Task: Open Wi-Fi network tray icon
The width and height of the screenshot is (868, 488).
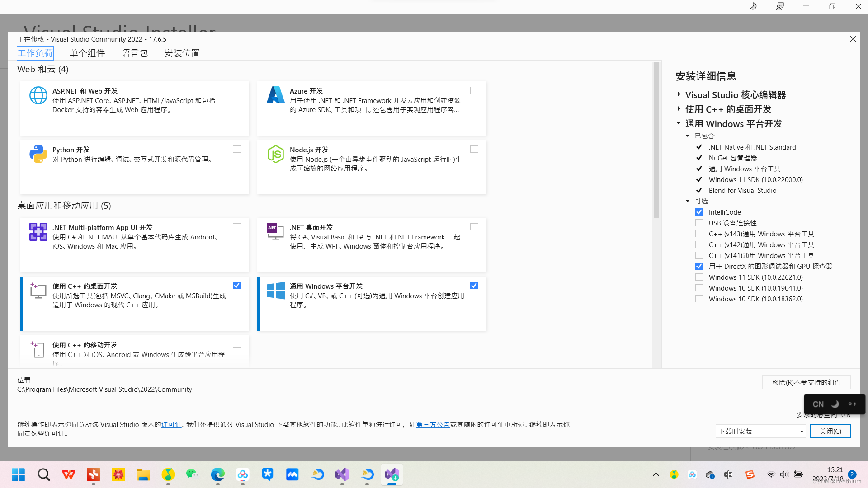Action: 771,474
